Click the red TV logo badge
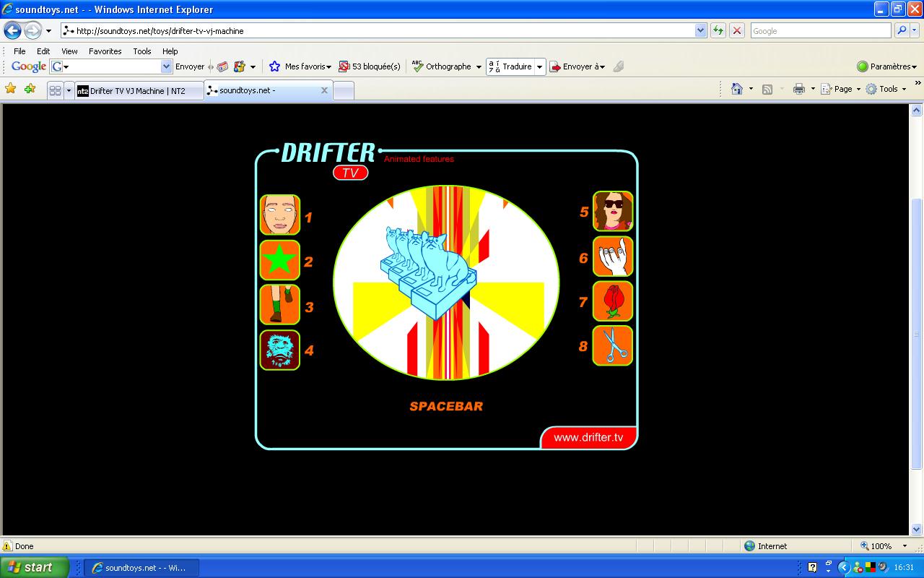The image size is (924, 578). coord(351,173)
